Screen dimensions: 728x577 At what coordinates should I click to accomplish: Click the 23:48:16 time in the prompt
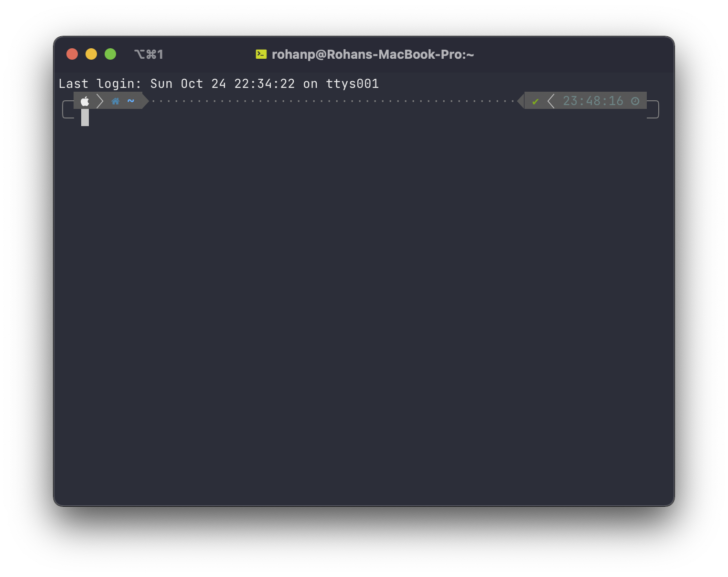[x=593, y=101]
